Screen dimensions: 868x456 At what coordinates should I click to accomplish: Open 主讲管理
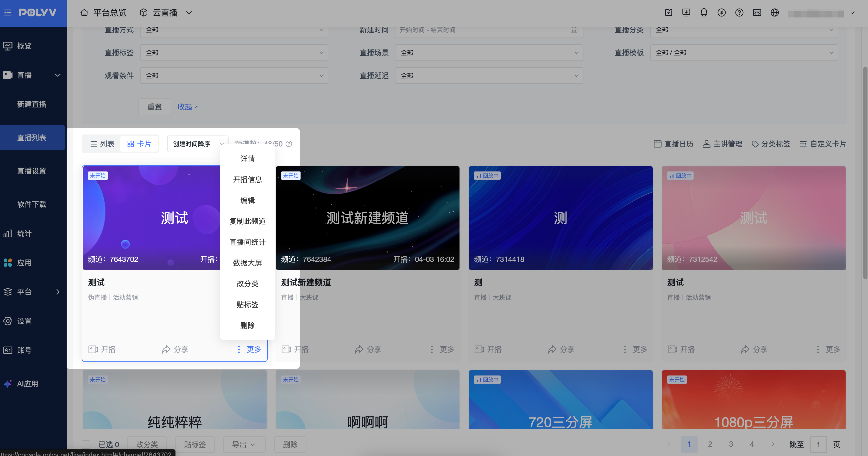tap(722, 144)
